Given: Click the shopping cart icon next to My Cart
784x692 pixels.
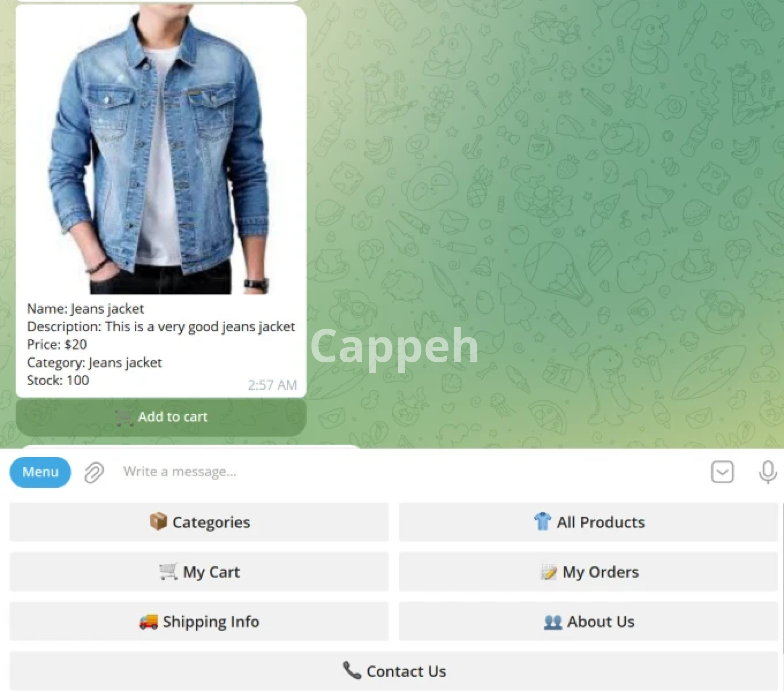Looking at the screenshot, I should pyautogui.click(x=168, y=571).
